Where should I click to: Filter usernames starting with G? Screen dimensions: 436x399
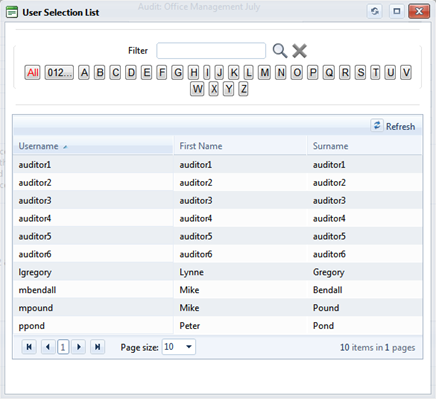(x=178, y=72)
